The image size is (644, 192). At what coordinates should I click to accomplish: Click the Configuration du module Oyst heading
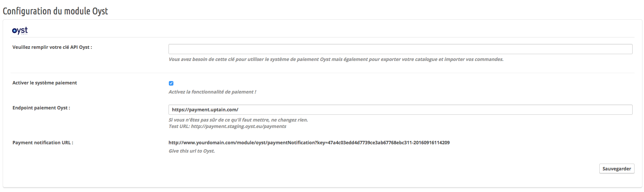pos(55,11)
